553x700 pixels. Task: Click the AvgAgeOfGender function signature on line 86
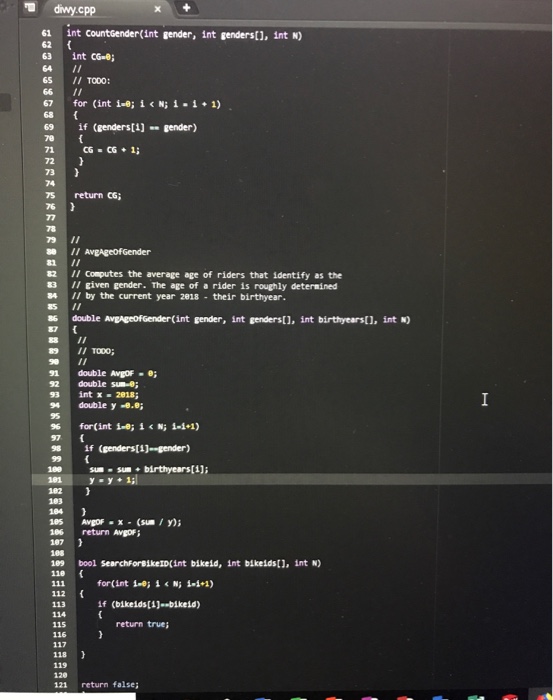[241, 319]
